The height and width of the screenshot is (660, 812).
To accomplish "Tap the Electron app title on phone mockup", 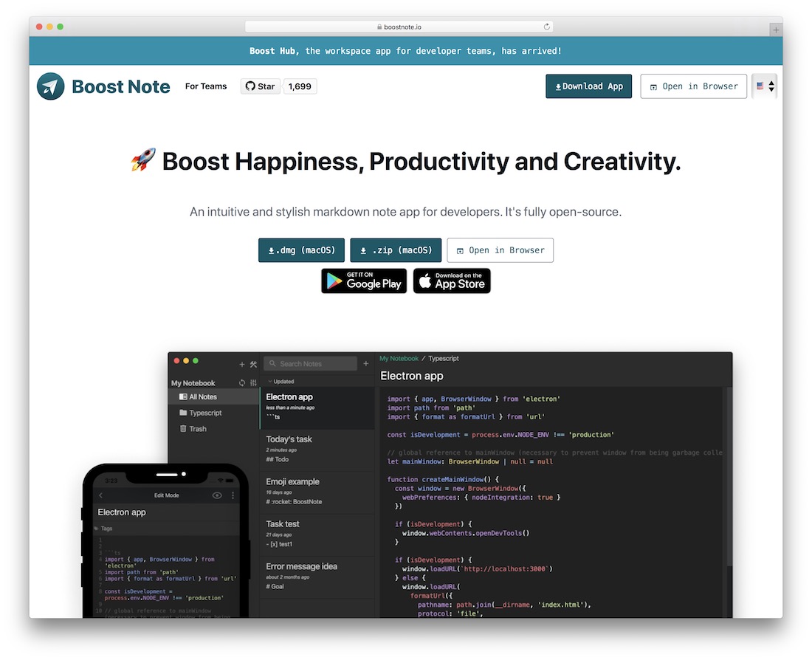I will (x=122, y=512).
